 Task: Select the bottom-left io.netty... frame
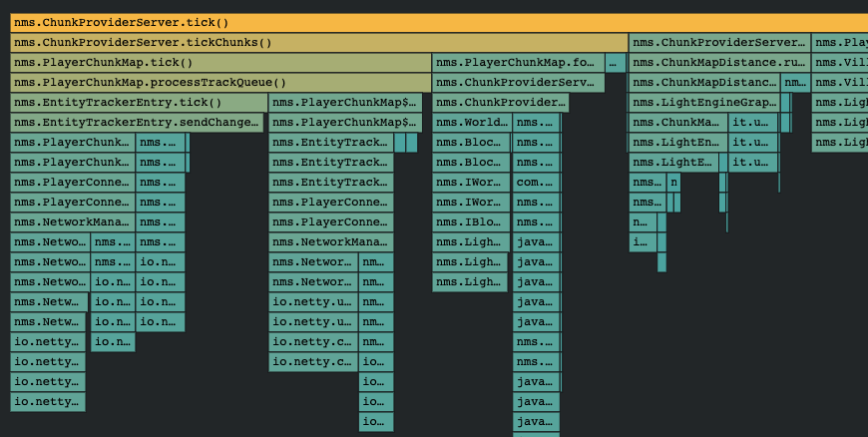pyautogui.click(x=48, y=402)
